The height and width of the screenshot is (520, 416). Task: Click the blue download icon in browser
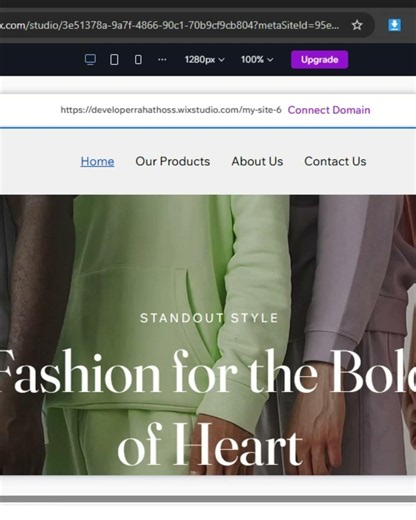(394, 25)
